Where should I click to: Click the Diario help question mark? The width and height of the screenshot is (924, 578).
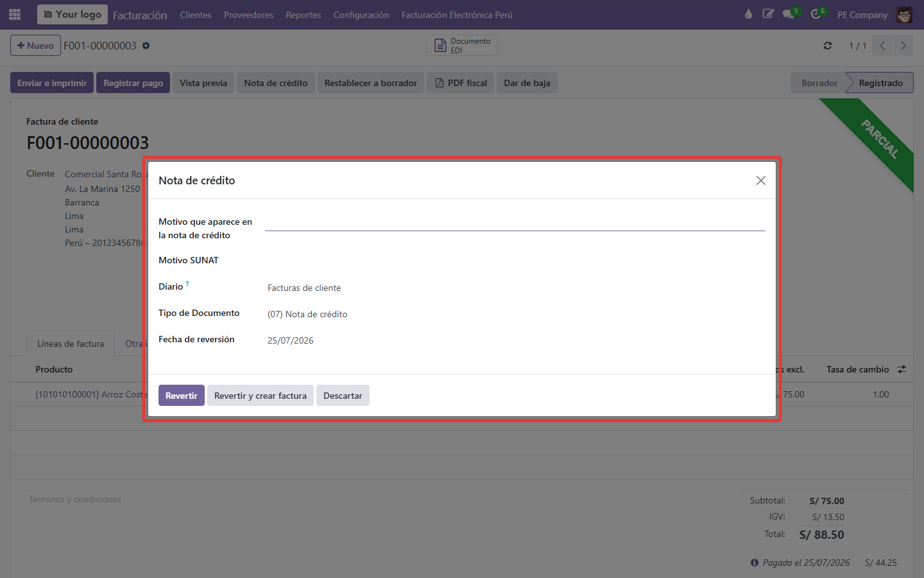187,284
